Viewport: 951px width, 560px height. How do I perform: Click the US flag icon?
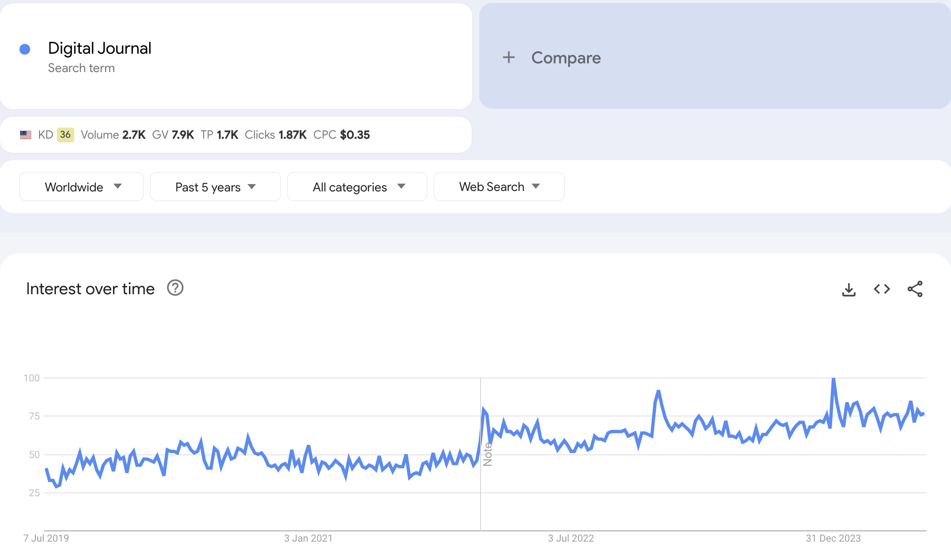(26, 135)
